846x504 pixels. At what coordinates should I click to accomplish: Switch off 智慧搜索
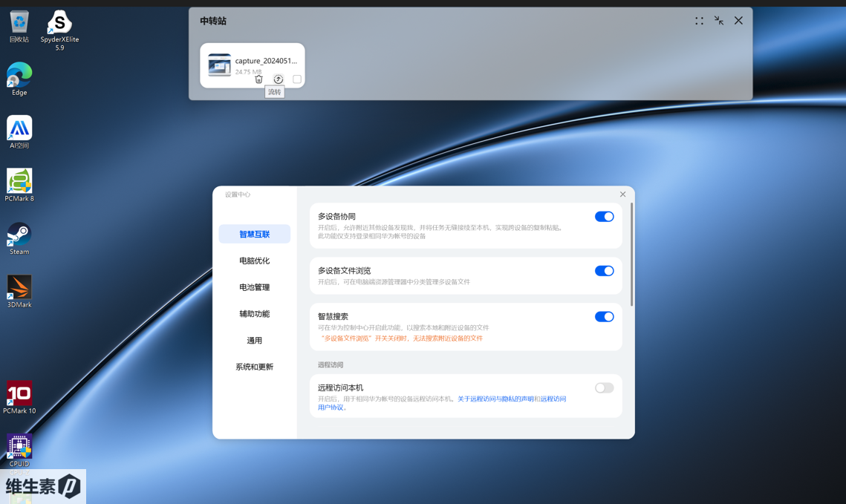click(604, 317)
